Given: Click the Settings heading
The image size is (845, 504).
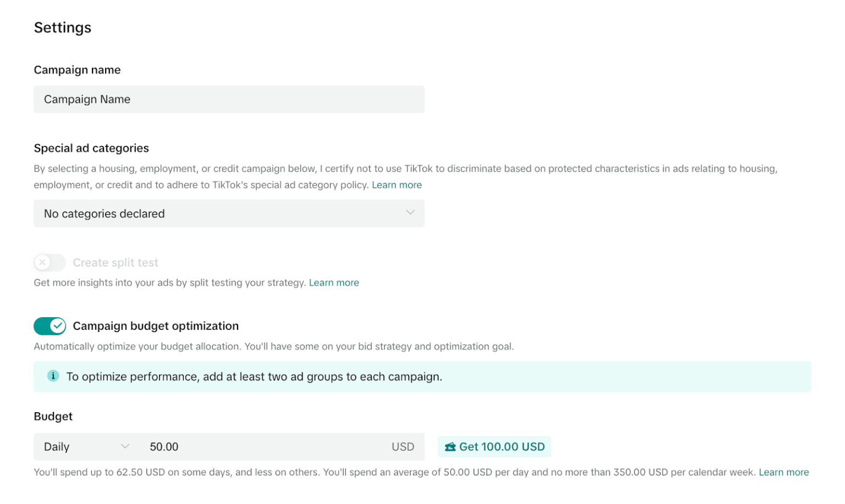Looking at the screenshot, I should (63, 28).
